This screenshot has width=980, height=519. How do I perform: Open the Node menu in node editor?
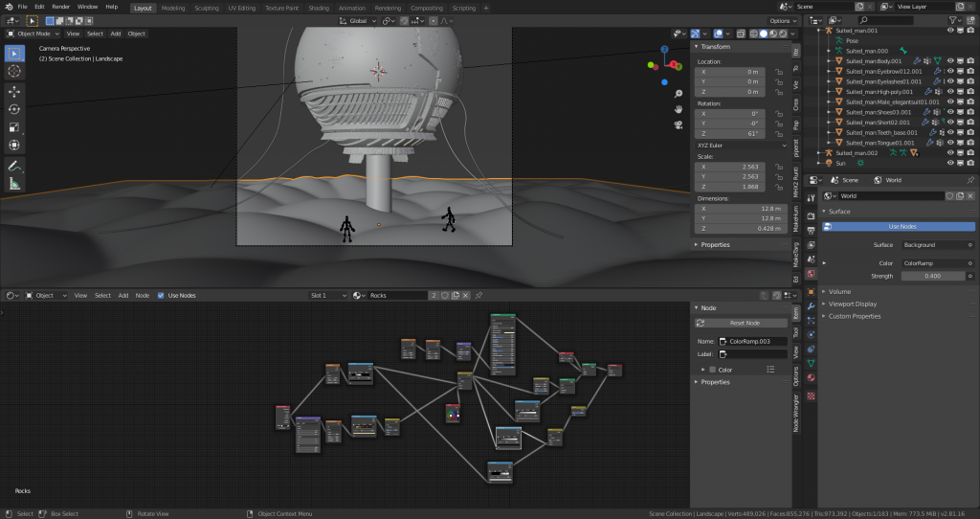[x=143, y=295]
